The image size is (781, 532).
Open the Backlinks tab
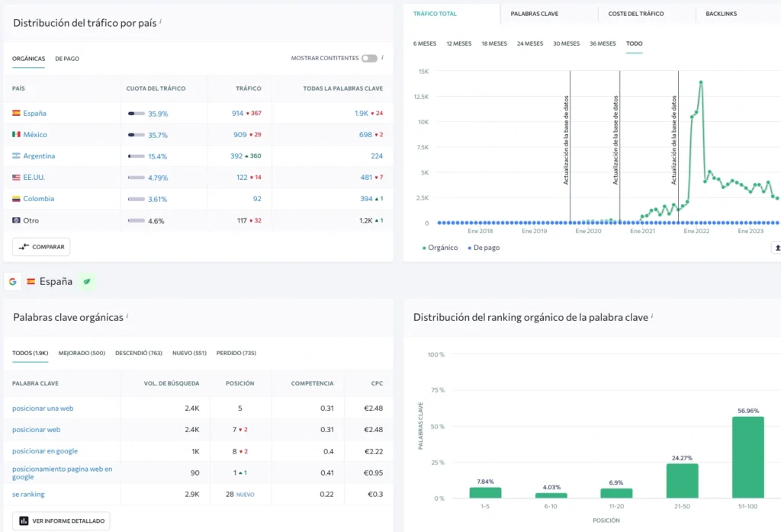pyautogui.click(x=721, y=14)
